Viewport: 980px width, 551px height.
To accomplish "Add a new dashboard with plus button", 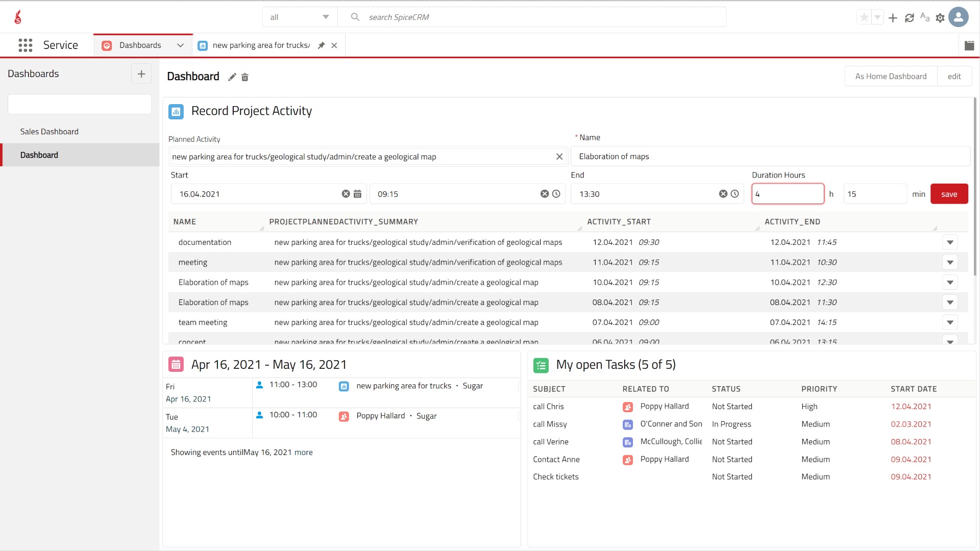I will 141,74.
